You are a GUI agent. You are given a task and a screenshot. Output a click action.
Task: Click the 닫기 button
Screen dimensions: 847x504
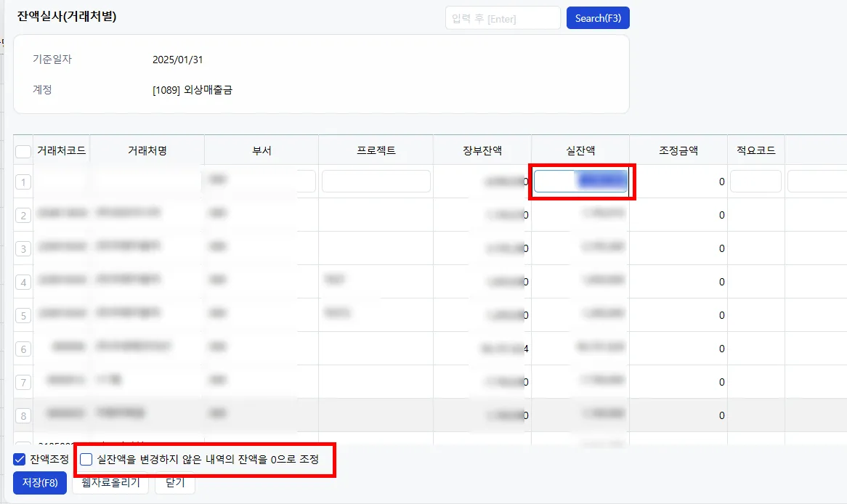tap(175, 482)
